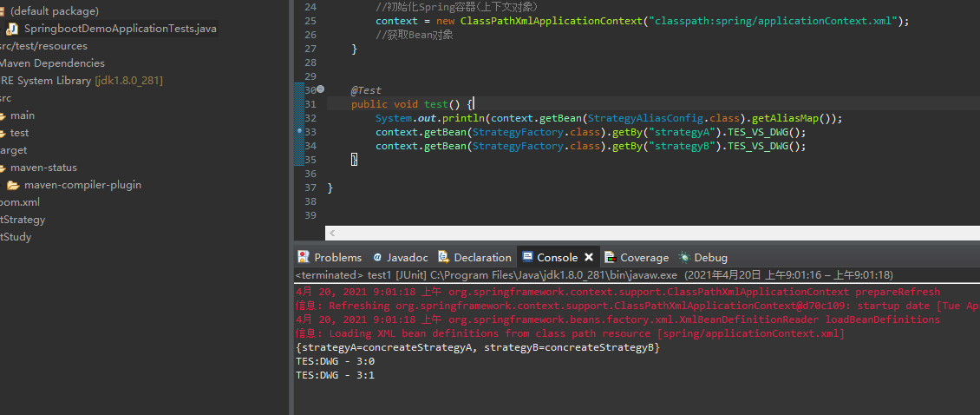Open Maven Dependencies in the tree
The width and height of the screenshot is (980, 415).
coord(52,63)
